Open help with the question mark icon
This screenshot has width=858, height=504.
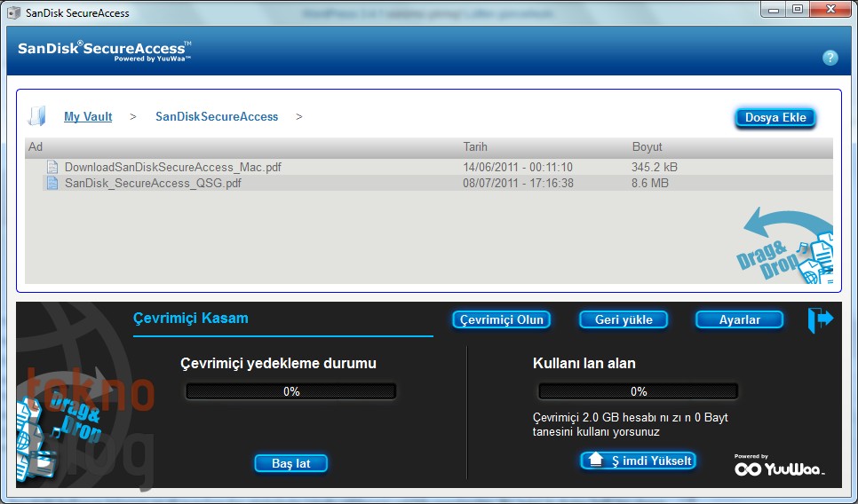click(x=830, y=58)
